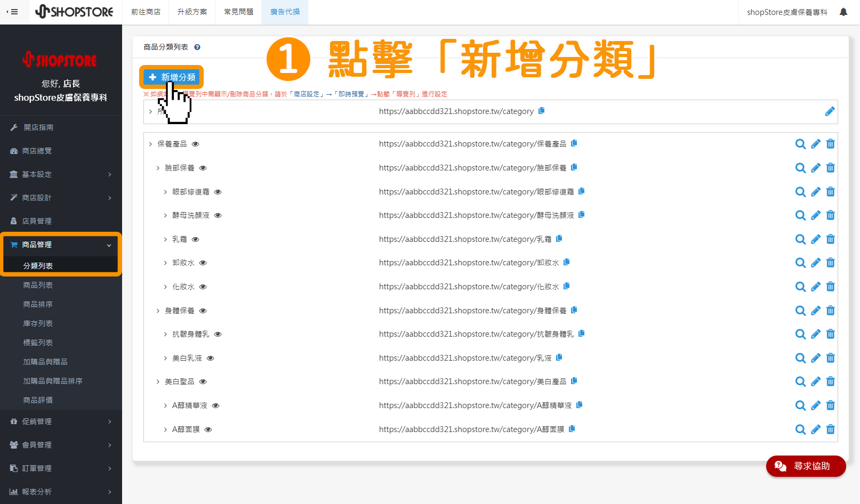Viewport: 860px width, 504px height.
Task: Open help tooltip next to 商品分類列表
Action: click(197, 47)
